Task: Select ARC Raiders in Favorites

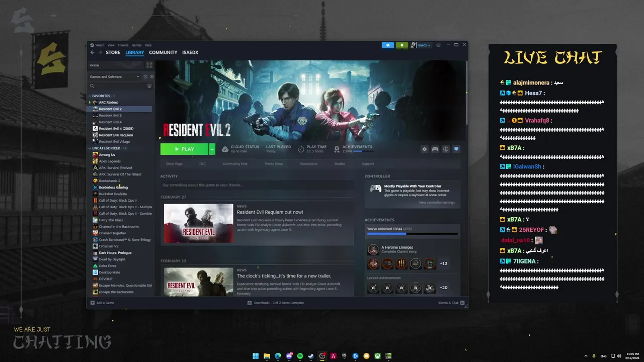Action: pyautogui.click(x=108, y=103)
